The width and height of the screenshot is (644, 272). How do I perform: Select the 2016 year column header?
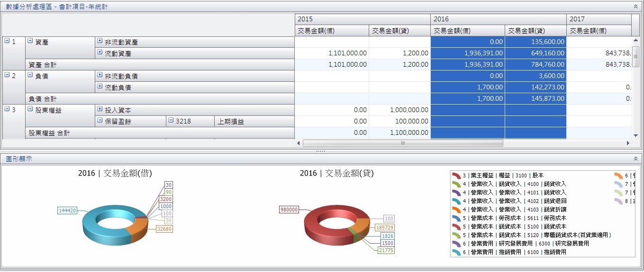pyautogui.click(x=499, y=19)
